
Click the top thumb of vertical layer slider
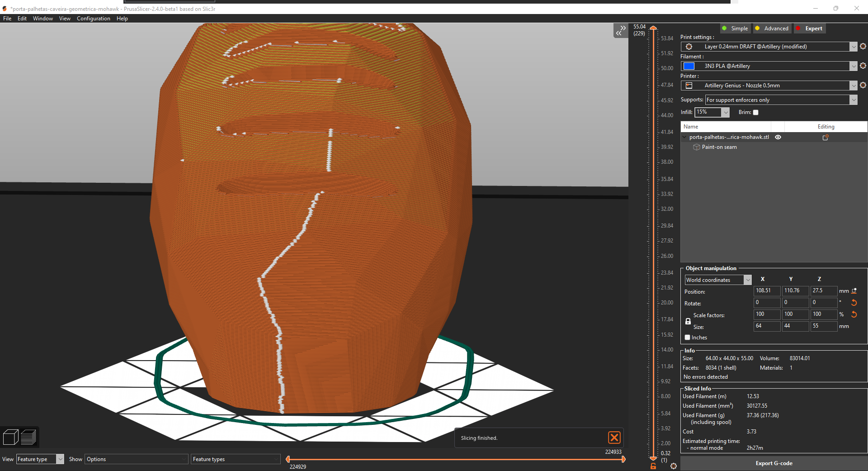(x=653, y=28)
